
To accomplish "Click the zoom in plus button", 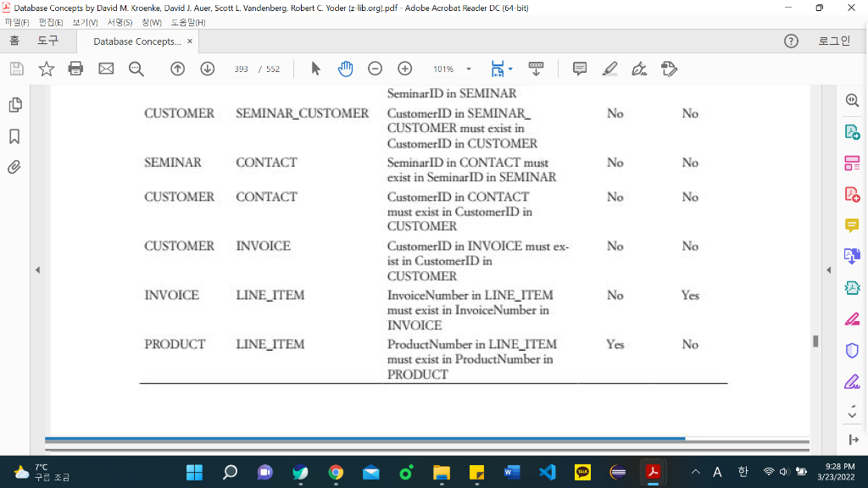I will pos(405,69).
